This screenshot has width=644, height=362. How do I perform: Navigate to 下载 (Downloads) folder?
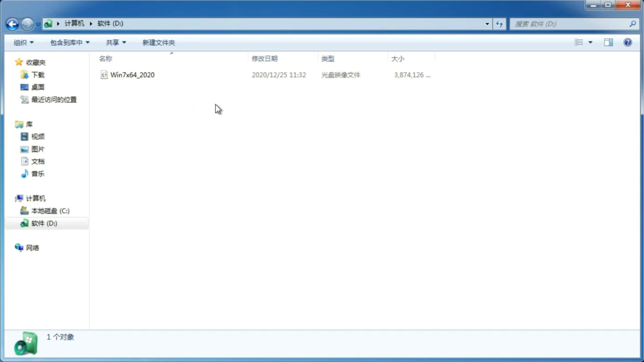[x=38, y=74]
